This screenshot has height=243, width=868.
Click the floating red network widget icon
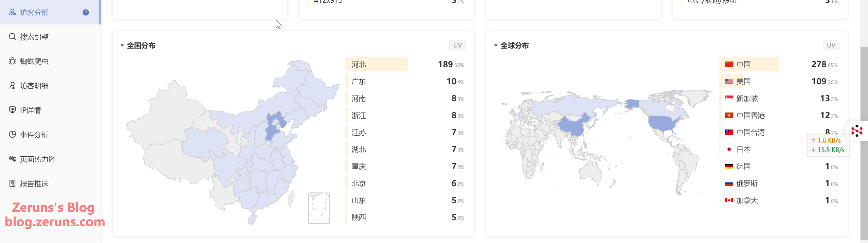[857, 131]
